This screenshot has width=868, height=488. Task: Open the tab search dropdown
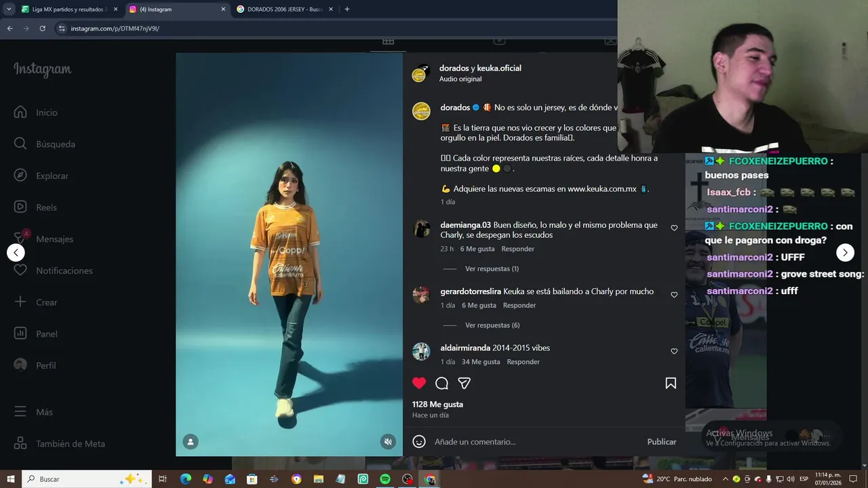9,9
